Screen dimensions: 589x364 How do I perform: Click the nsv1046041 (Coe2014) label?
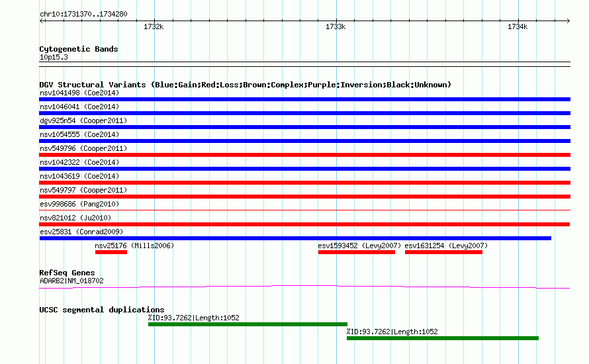pos(79,107)
